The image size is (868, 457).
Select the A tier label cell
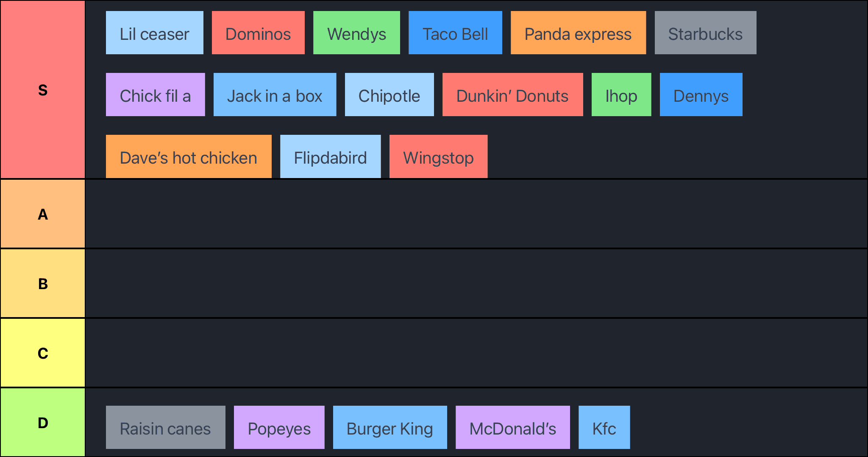click(42, 214)
